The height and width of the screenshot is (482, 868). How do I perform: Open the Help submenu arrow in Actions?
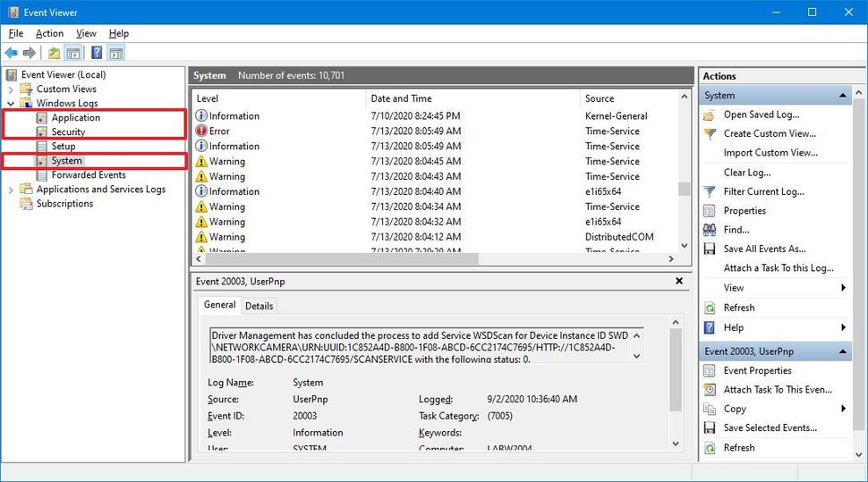[x=843, y=327]
